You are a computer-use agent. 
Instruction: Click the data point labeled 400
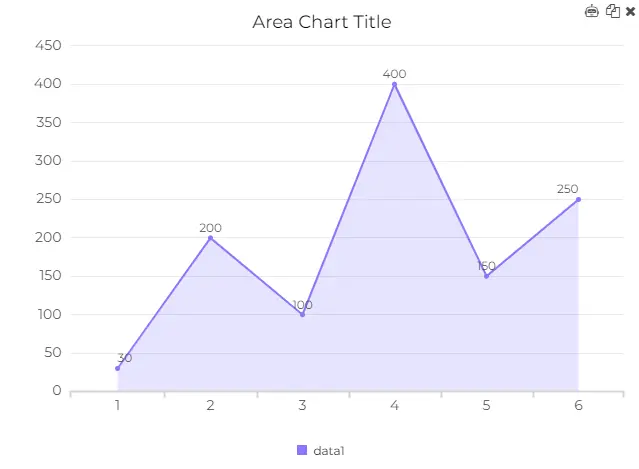pos(394,84)
